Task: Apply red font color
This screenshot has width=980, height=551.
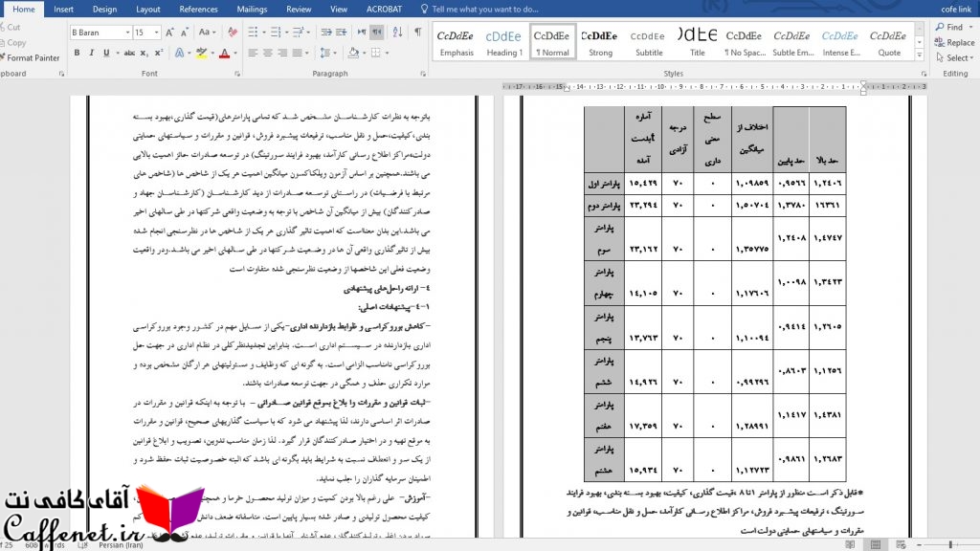Action: pyautogui.click(x=224, y=54)
